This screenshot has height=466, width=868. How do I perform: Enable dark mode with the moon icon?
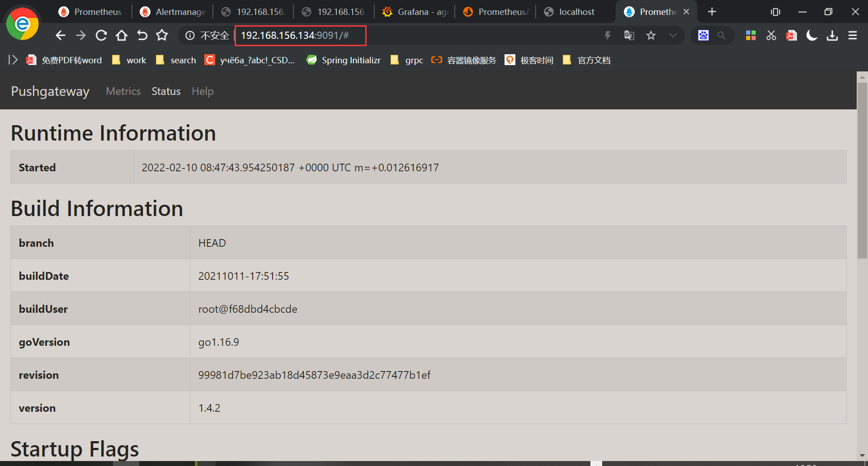click(x=811, y=35)
